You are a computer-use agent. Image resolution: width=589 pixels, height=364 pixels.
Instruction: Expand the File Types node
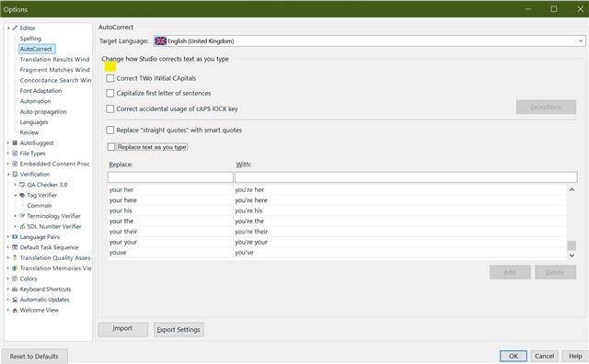(x=8, y=154)
